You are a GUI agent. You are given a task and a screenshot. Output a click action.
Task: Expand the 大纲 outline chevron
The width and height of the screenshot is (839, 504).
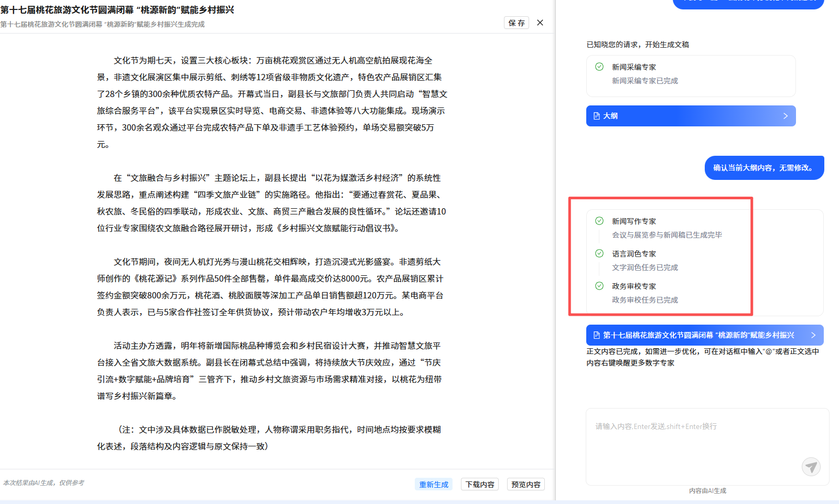(x=785, y=116)
